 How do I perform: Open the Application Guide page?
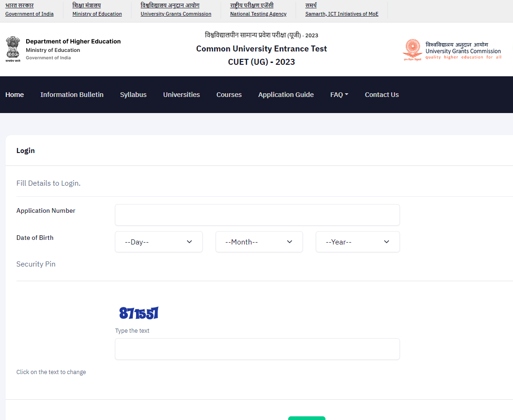[x=286, y=95]
